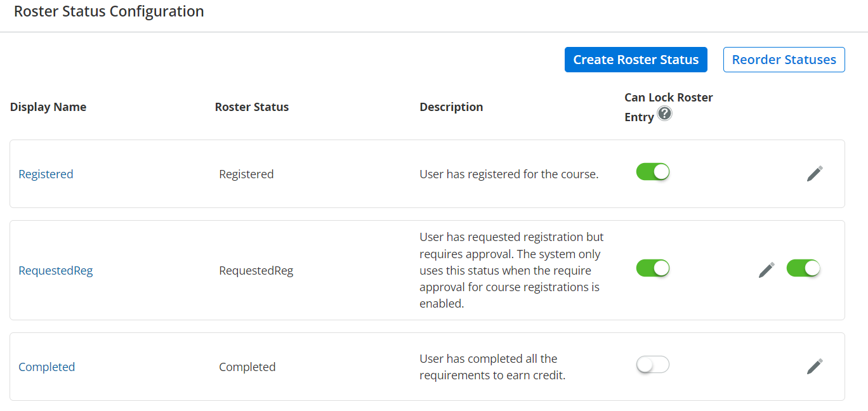Open editing for the Completed status row
Screen dimensions: 868x411
coord(815,367)
